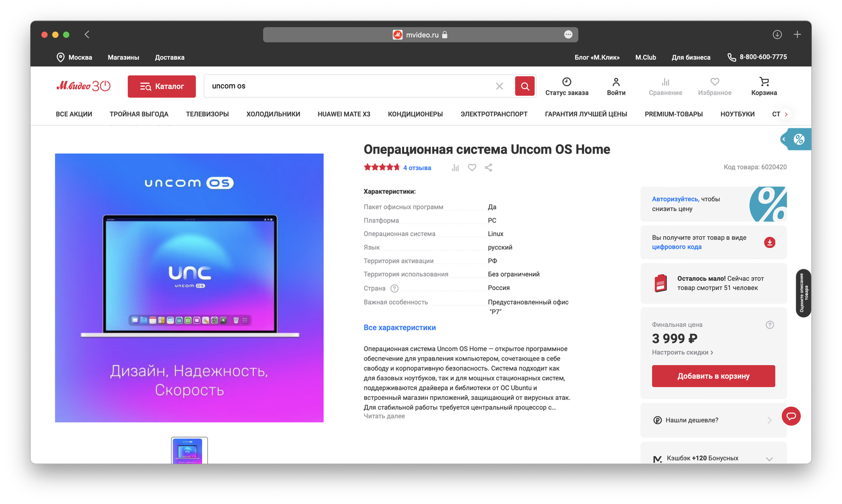Image resolution: width=842 pixels, height=504 pixels.
Task: Expand the blue percent promo side tab
Action: (796, 139)
